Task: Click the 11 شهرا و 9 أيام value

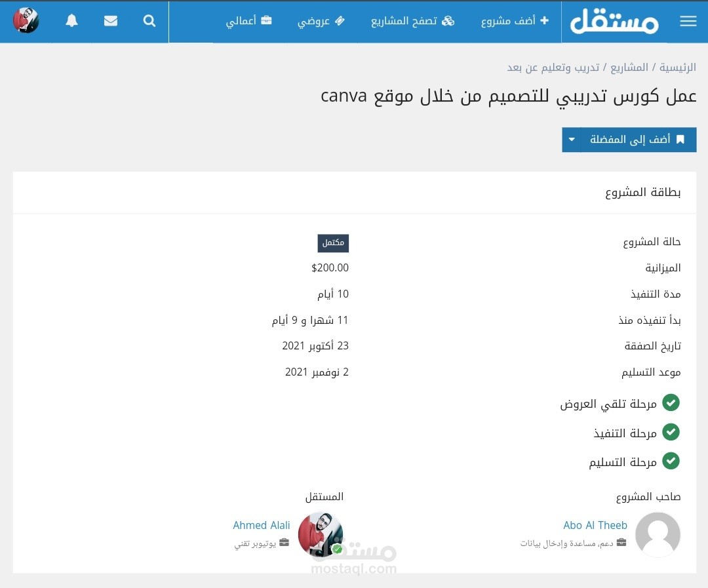Action: pos(310,320)
